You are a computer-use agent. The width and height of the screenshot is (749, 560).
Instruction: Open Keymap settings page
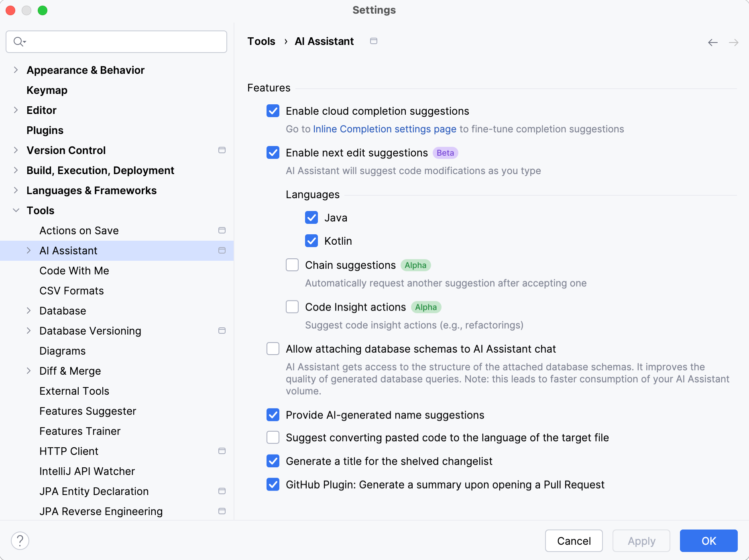[x=47, y=90]
